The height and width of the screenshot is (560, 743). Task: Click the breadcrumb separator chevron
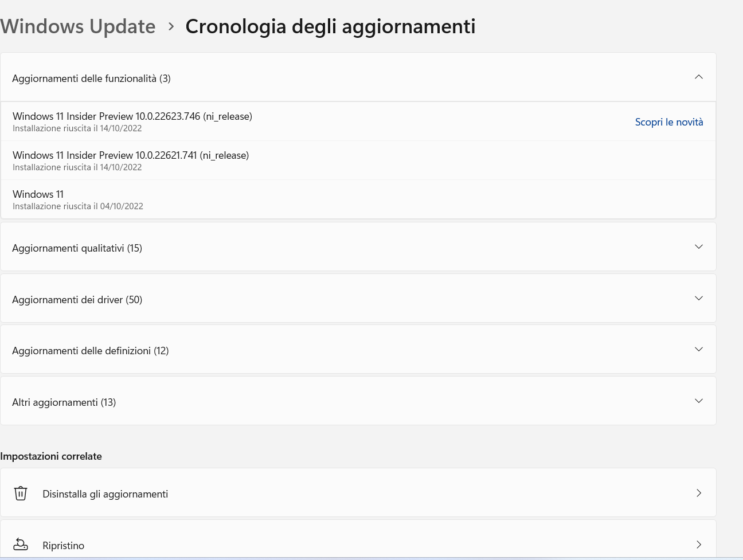[x=171, y=26]
